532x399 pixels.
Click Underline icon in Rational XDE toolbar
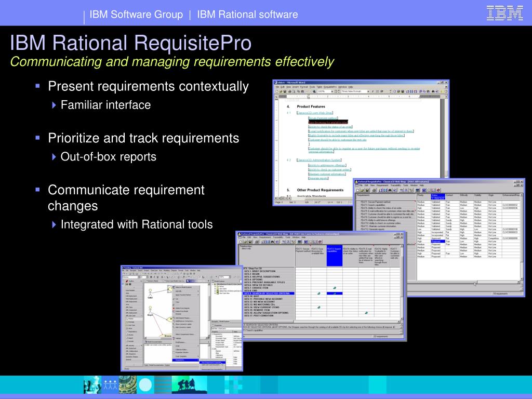(x=157, y=277)
